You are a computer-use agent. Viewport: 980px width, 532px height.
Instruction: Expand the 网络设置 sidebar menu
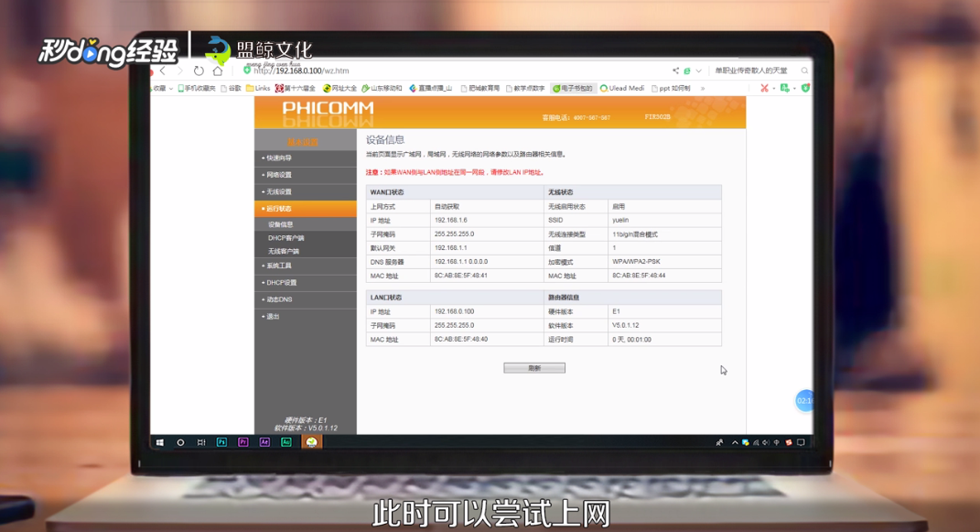pos(305,175)
